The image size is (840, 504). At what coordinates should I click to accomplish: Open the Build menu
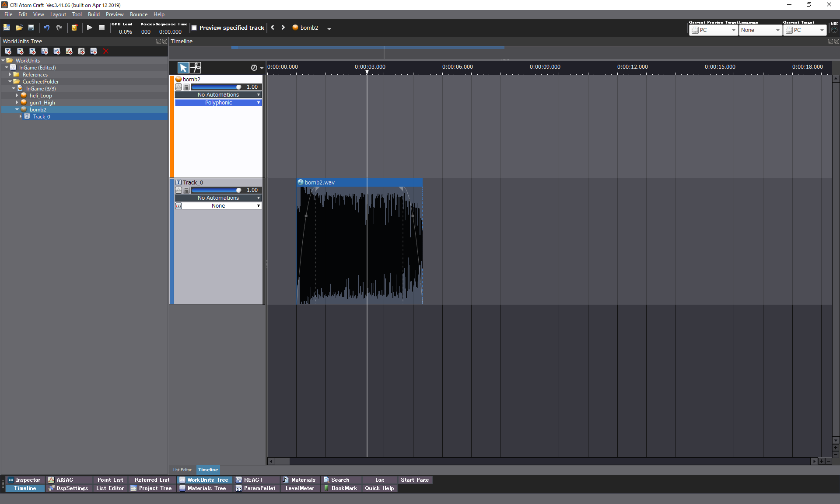tap(93, 14)
